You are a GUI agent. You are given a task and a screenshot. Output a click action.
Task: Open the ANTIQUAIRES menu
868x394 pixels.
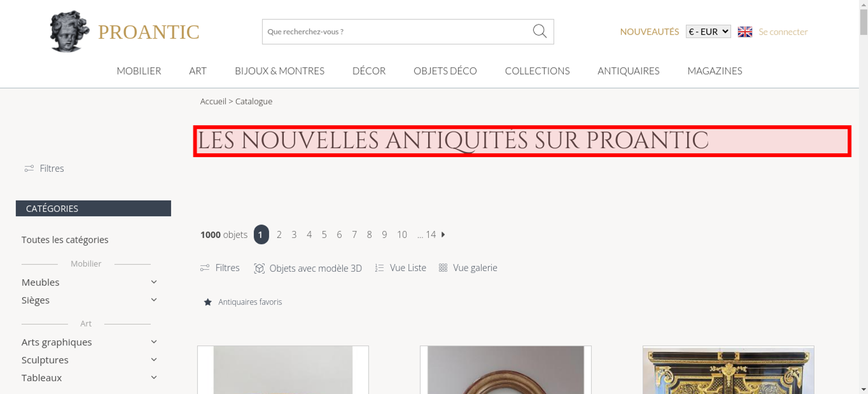[628, 71]
